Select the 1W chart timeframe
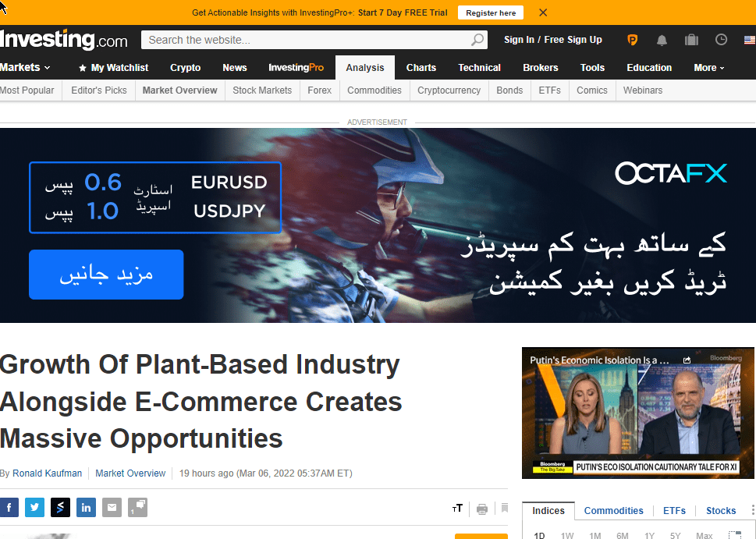The height and width of the screenshot is (539, 756). (x=567, y=535)
